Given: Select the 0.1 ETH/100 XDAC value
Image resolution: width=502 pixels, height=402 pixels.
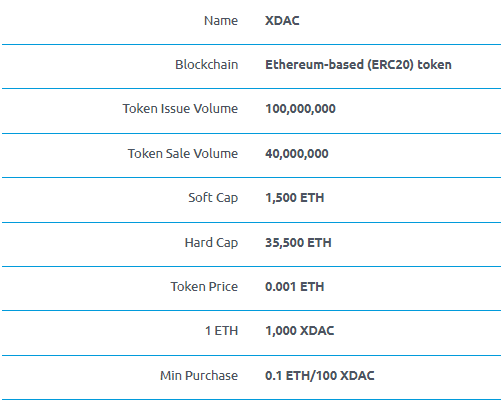Looking at the screenshot, I should [320, 376].
